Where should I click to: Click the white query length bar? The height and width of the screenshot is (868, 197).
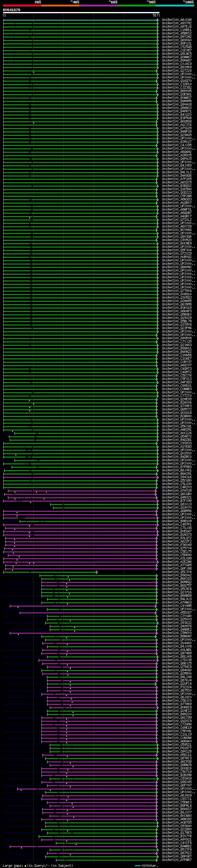click(x=81, y=13)
